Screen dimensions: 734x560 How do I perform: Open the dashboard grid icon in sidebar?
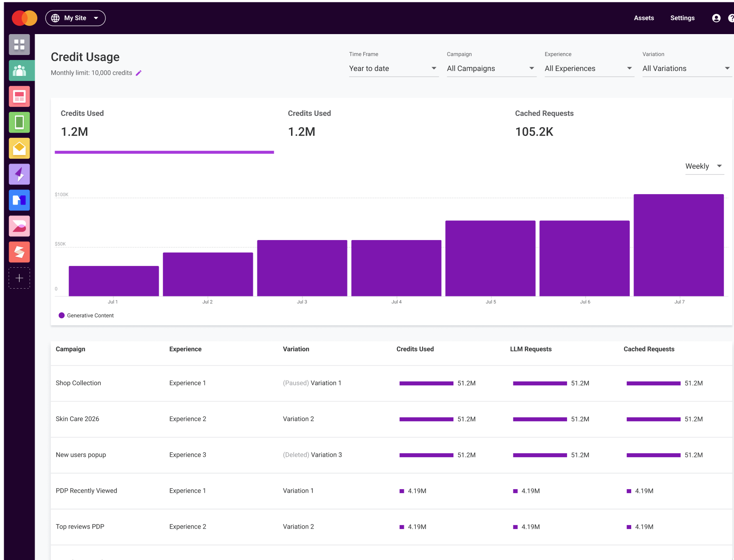tap(19, 45)
